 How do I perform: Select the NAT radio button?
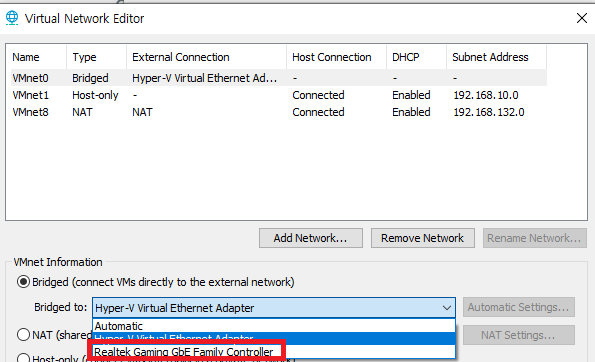point(24,335)
